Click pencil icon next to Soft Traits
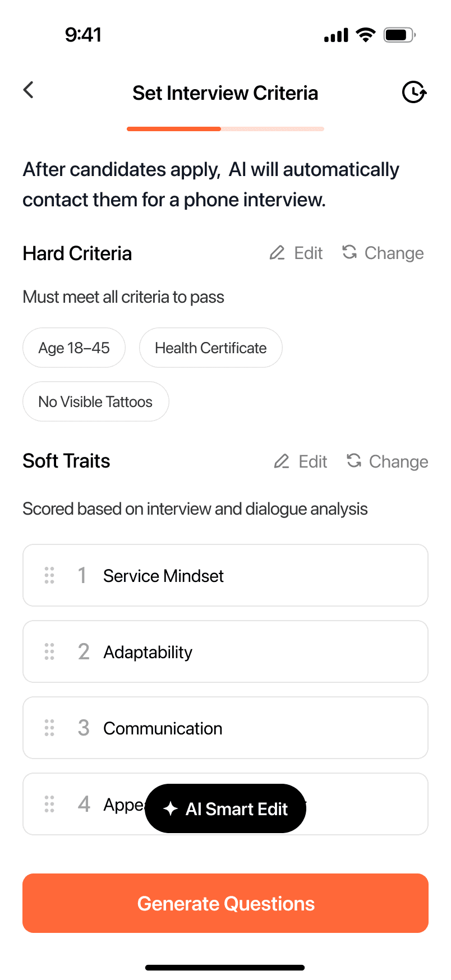451x980 pixels. coord(282,461)
